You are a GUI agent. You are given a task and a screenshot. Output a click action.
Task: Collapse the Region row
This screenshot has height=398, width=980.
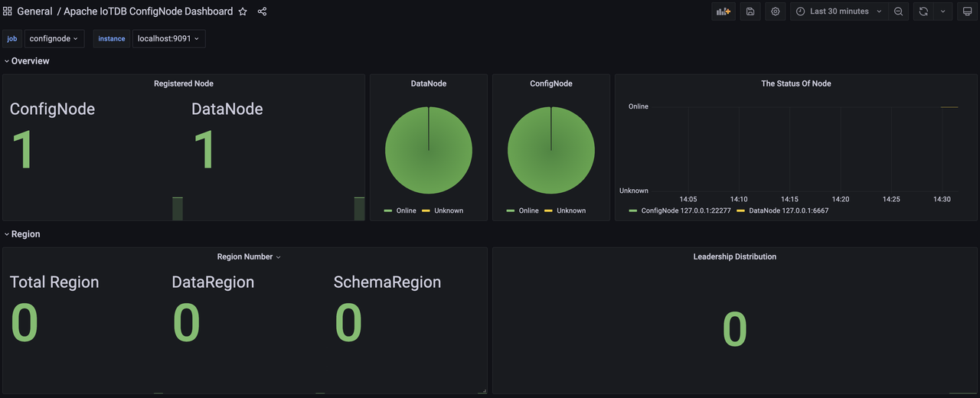point(25,234)
